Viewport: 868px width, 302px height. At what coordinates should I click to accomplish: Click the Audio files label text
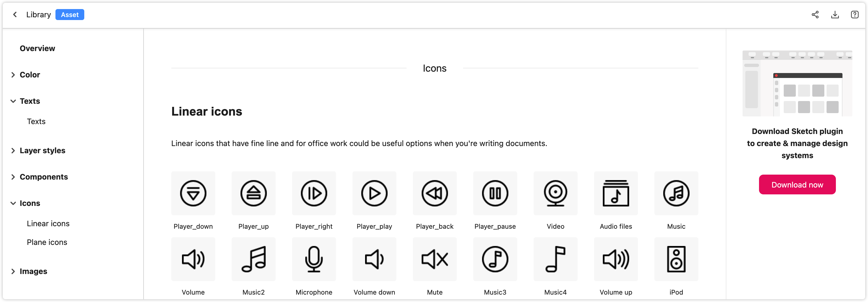pyautogui.click(x=616, y=226)
